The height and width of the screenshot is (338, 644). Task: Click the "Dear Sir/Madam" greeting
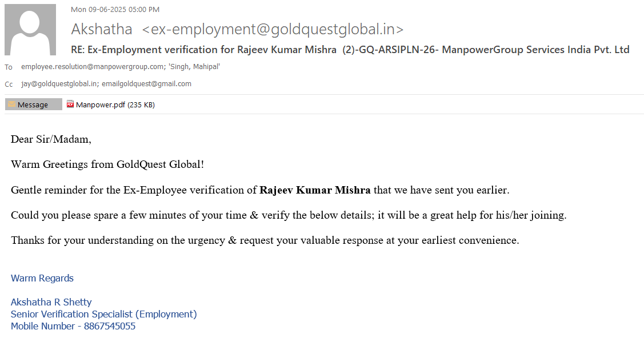tap(51, 139)
